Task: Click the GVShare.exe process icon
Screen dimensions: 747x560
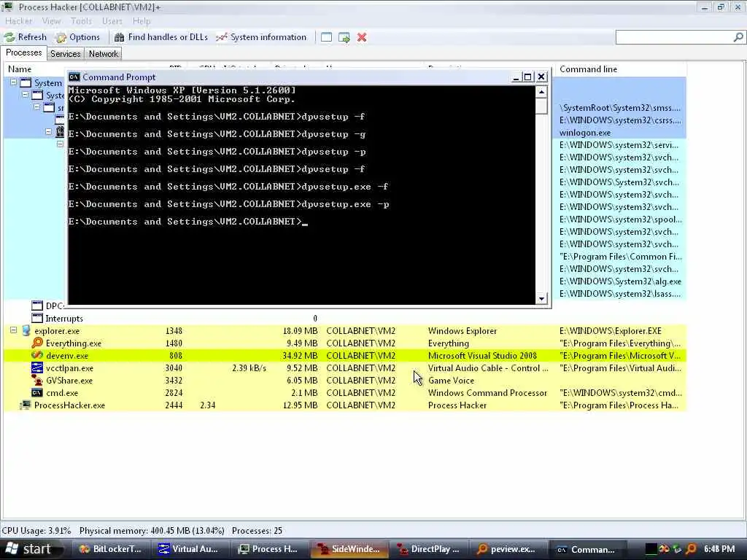Action: 37,380
